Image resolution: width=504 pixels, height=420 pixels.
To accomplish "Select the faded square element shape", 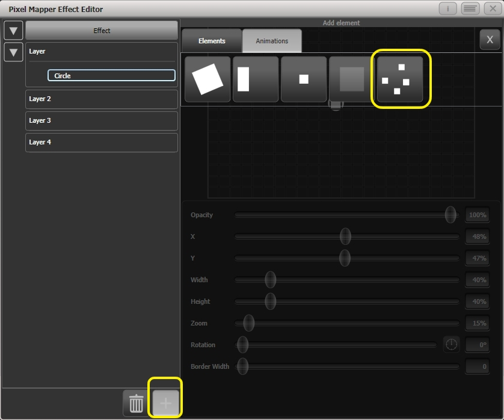I will point(352,78).
